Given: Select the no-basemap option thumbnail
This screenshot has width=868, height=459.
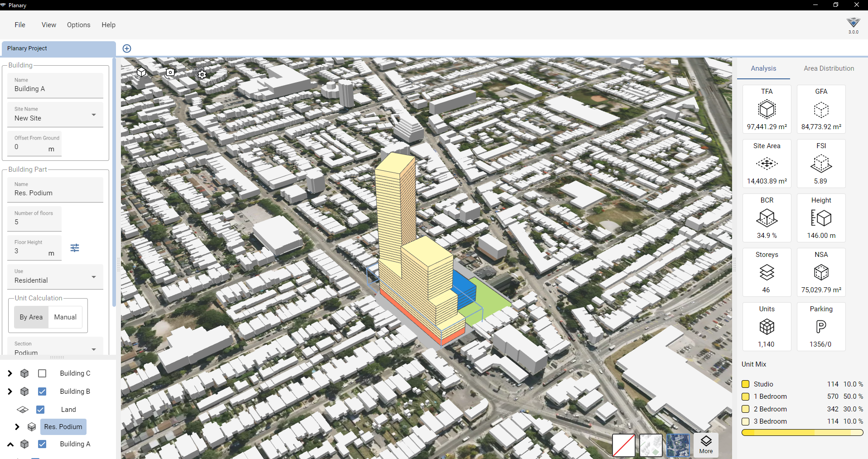Looking at the screenshot, I should (624, 445).
